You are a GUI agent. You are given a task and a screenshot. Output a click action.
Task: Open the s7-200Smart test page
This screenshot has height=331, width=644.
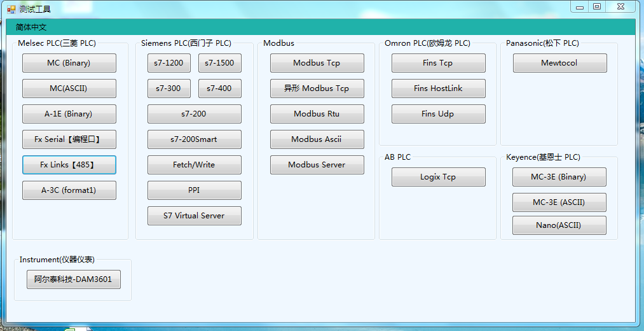[x=194, y=139]
